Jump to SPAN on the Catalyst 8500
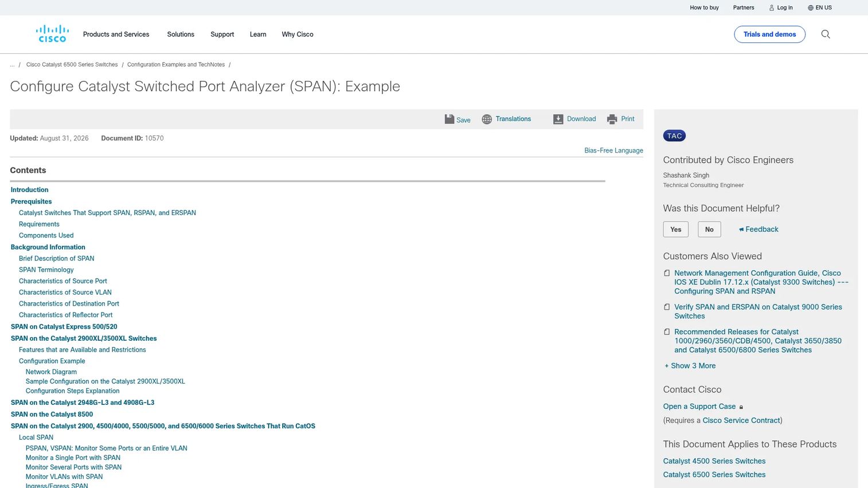Screen dimensions: 868x488 pyautogui.click(x=52, y=415)
